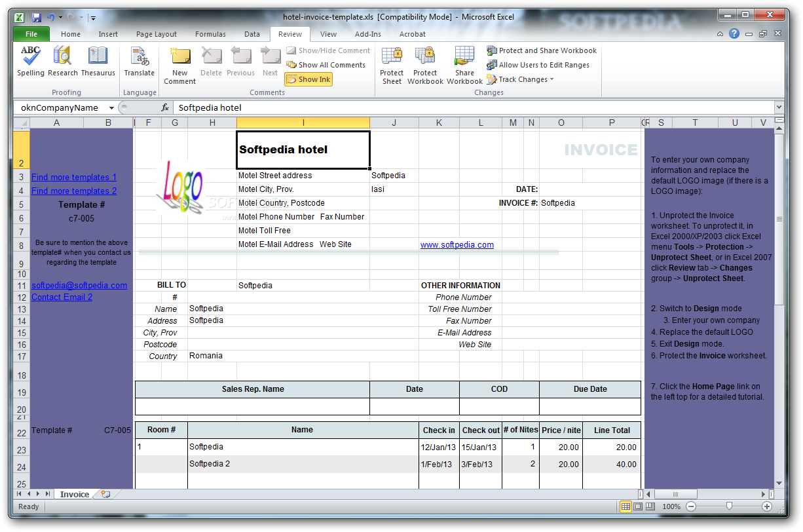
Task: Open the Find more templates 2 link
Action: (74, 191)
